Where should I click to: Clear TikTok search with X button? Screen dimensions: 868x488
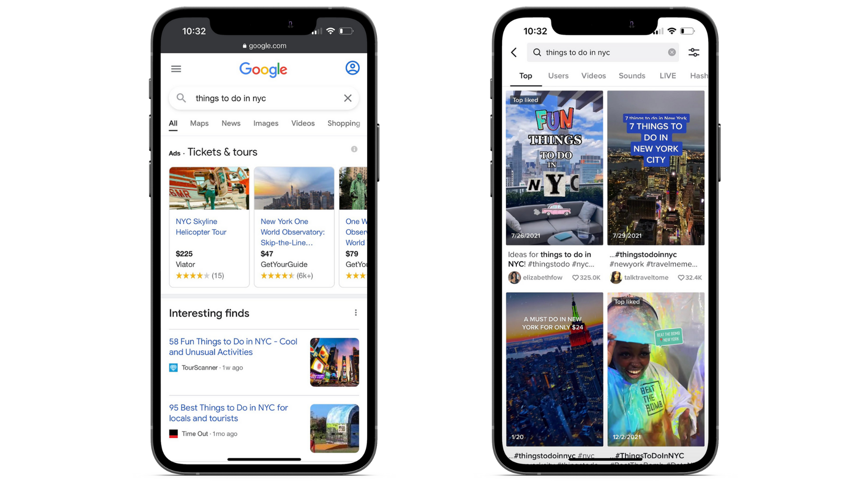pos(672,52)
